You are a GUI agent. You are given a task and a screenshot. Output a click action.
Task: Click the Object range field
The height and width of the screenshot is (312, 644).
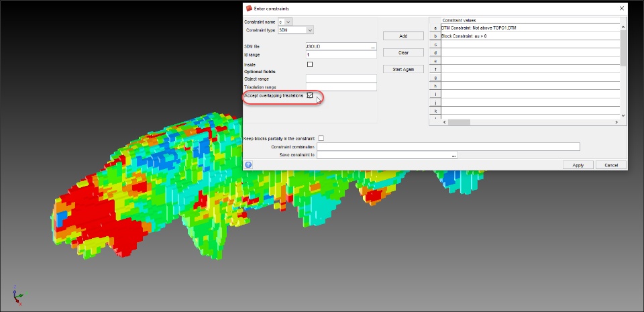pos(341,79)
